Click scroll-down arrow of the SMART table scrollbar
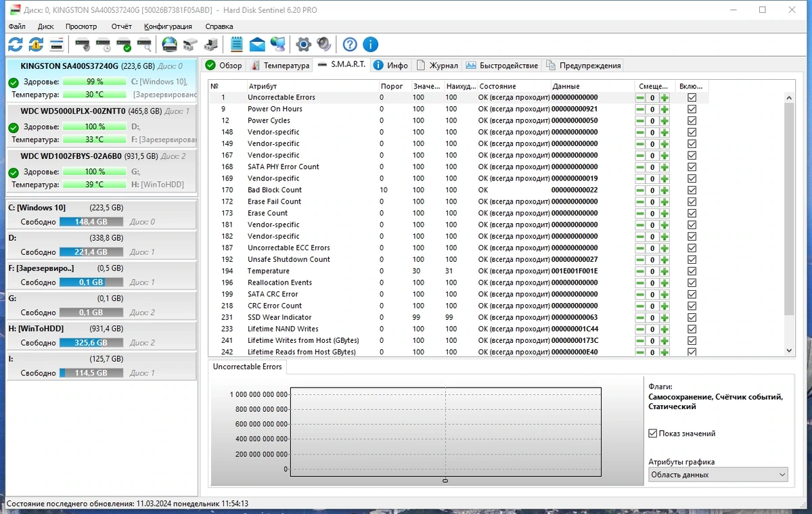 tap(789, 350)
